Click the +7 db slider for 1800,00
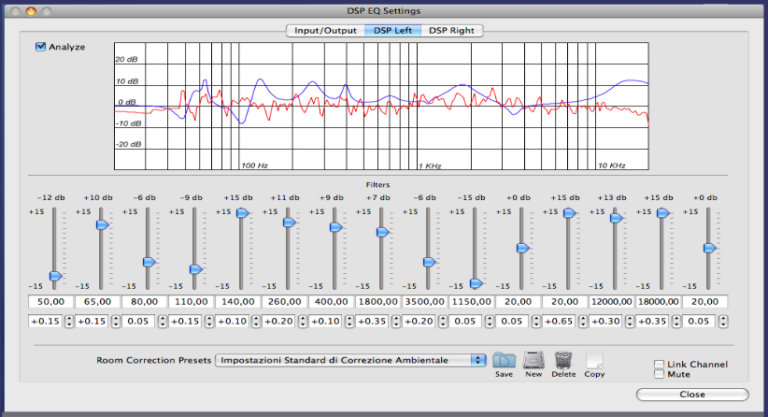 coord(383,232)
